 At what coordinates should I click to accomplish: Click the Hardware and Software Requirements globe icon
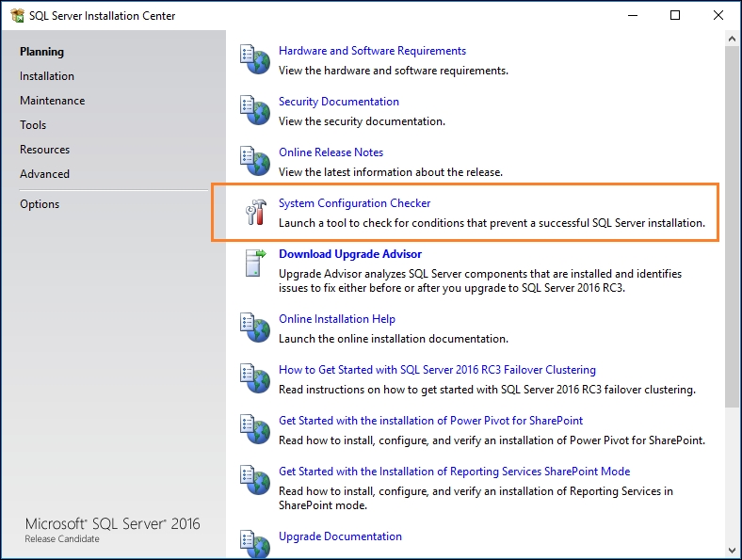point(254,59)
